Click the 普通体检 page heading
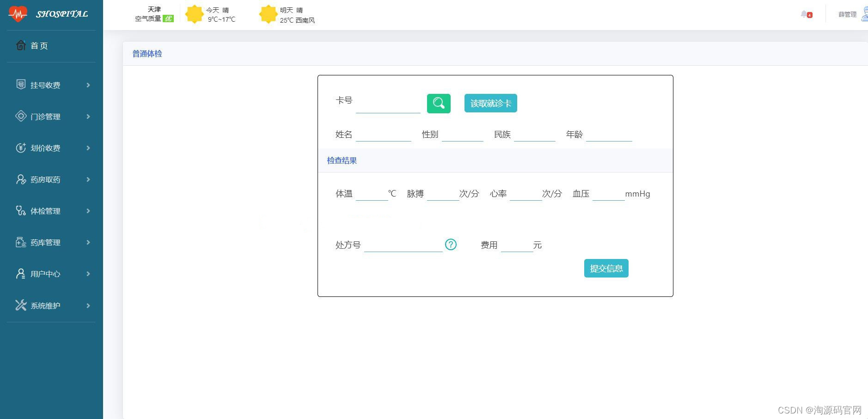 147,54
